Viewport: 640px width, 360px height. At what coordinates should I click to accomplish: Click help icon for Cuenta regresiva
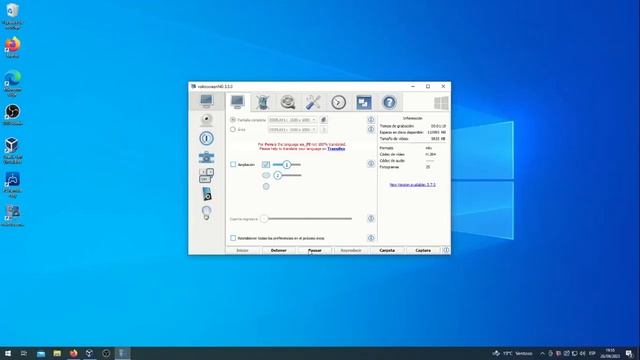pyautogui.click(x=371, y=219)
